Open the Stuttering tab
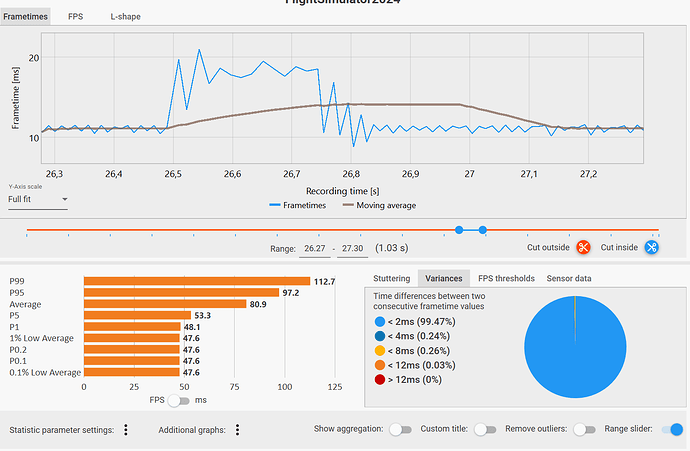This screenshot has width=690, height=451. click(x=392, y=278)
